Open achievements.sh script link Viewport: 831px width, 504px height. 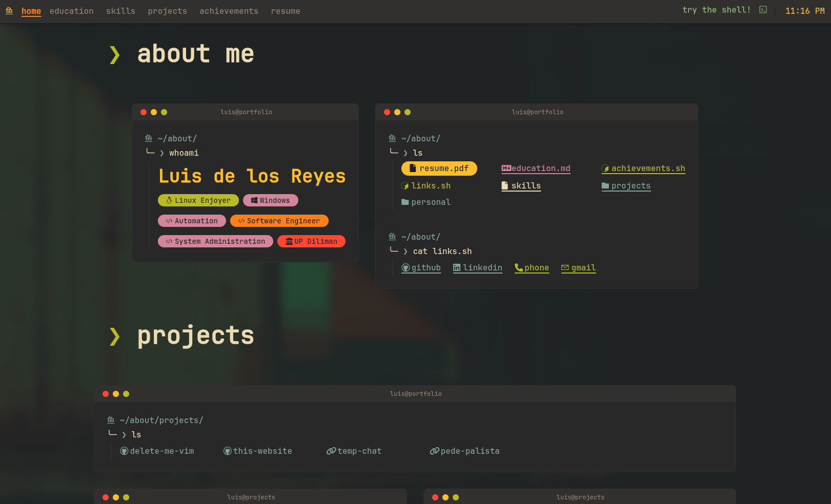(x=643, y=169)
